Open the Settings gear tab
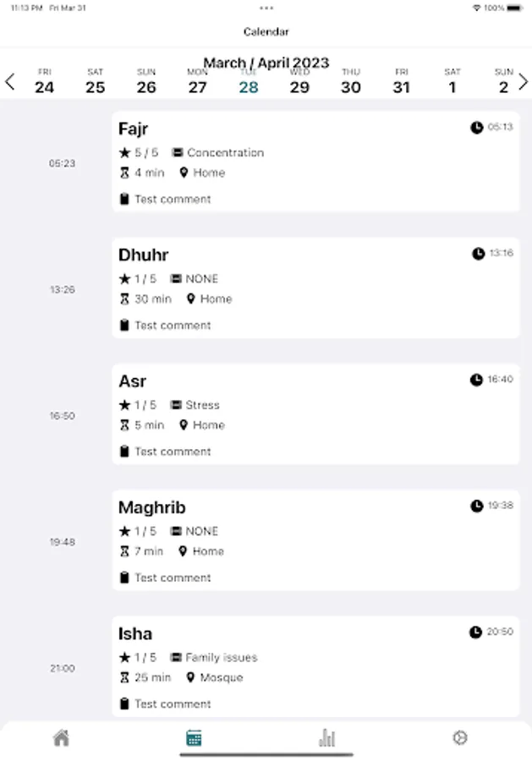 point(460,738)
